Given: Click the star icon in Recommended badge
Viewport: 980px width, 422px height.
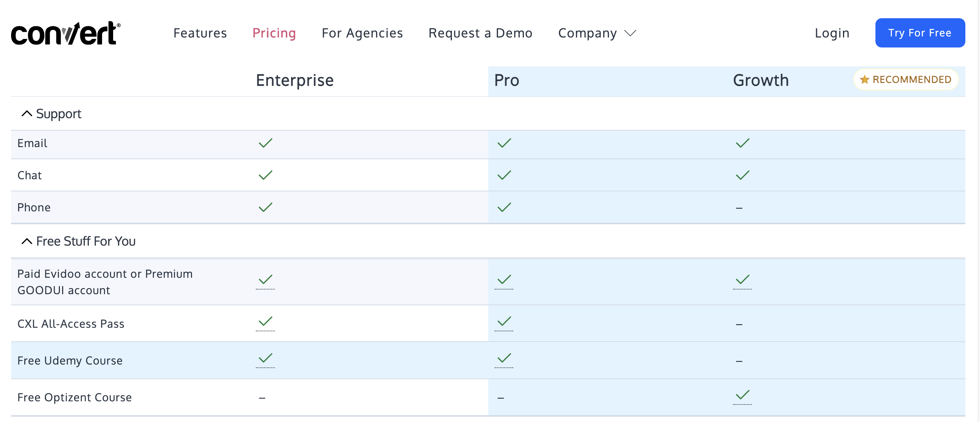Looking at the screenshot, I should point(864,80).
